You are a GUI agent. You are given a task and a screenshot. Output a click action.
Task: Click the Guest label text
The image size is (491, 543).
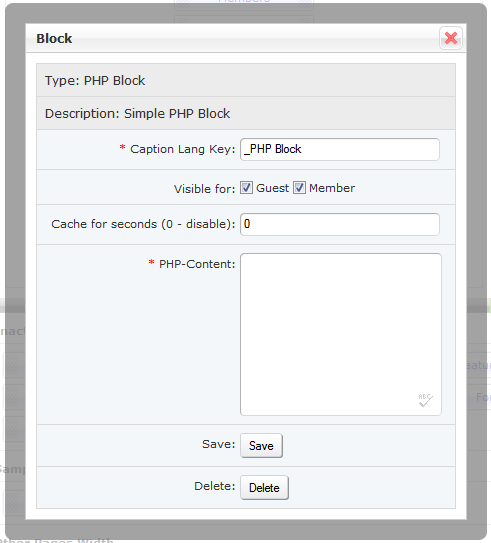point(272,188)
